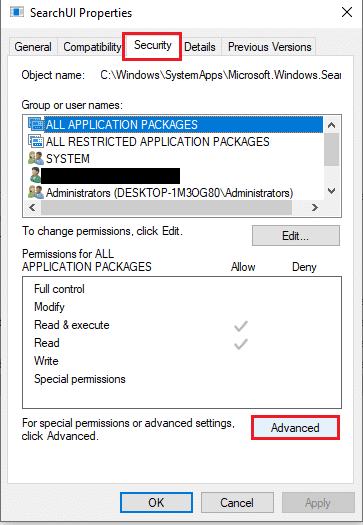This screenshot has width=363, height=525.
Task: Click the SYSTEM users icon
Action: [36, 158]
